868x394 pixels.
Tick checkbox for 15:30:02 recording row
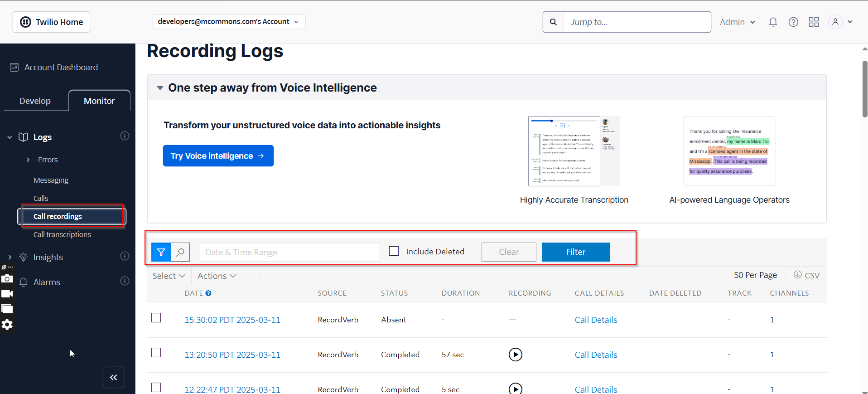click(156, 318)
